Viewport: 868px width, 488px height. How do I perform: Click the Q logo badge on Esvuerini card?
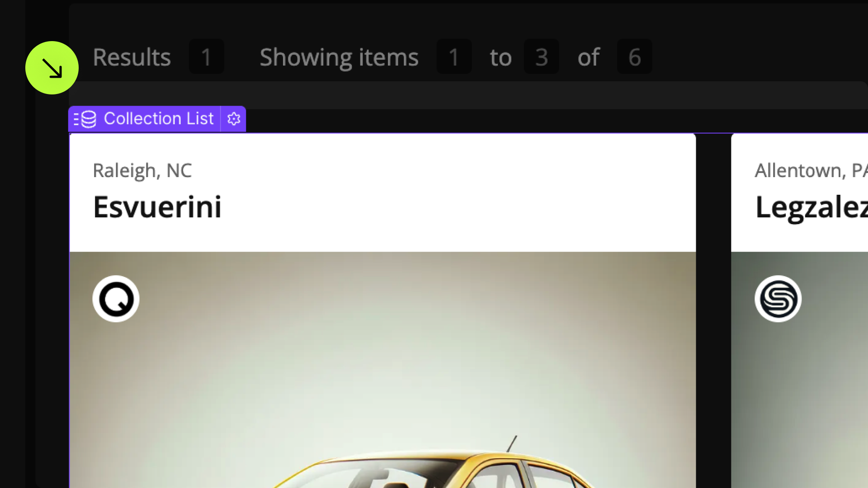(116, 299)
